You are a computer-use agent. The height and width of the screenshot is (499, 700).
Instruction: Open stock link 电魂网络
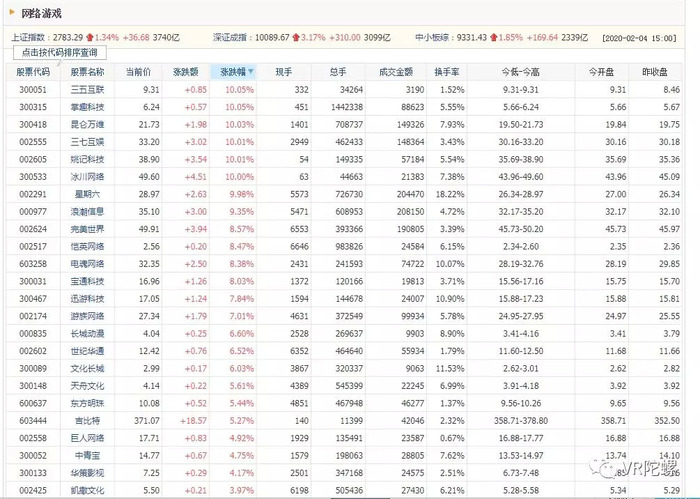(x=88, y=264)
